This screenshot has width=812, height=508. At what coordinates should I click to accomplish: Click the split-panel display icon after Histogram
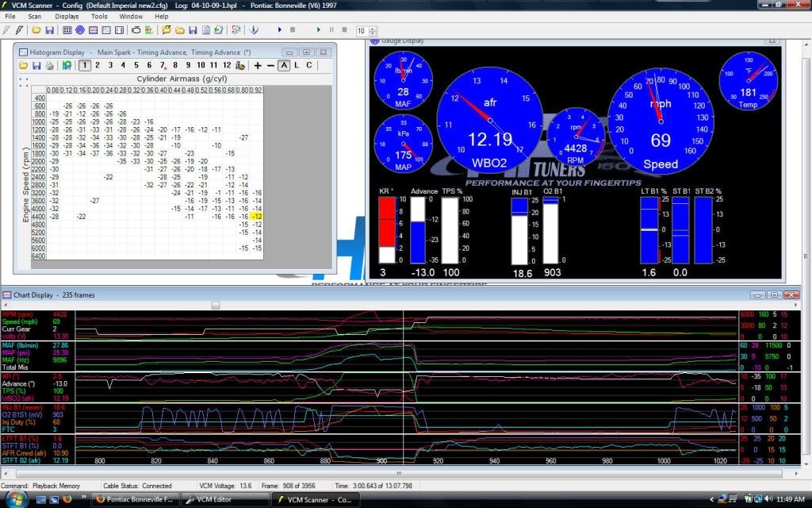coord(119,31)
